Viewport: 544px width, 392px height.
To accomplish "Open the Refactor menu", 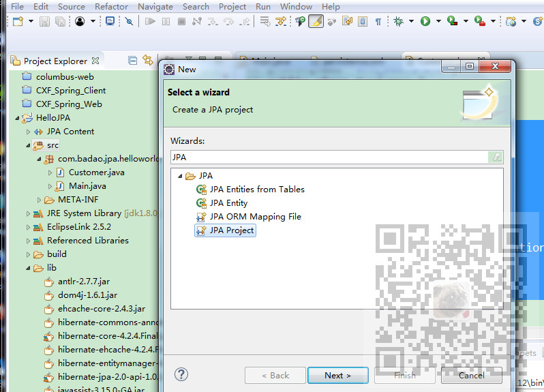I will tap(111, 7).
